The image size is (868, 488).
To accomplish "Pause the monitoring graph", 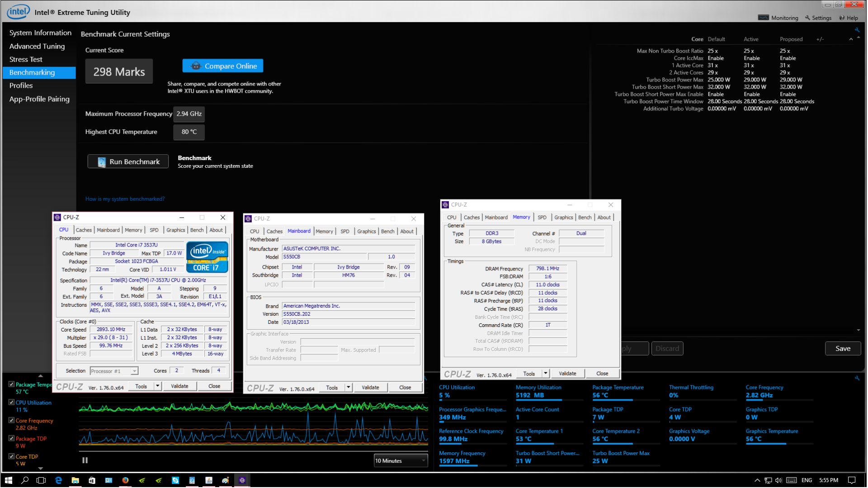I will (x=85, y=460).
